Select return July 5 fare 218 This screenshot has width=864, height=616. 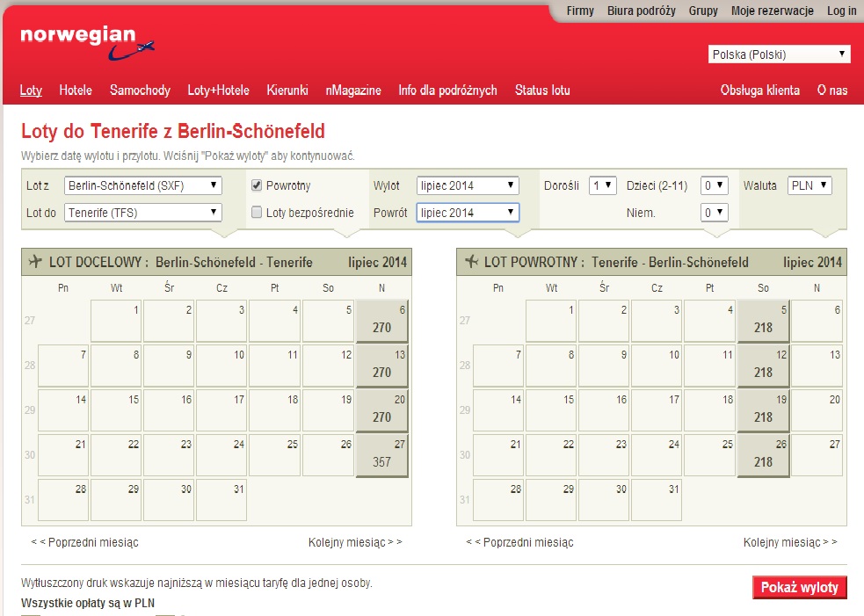[763, 321]
